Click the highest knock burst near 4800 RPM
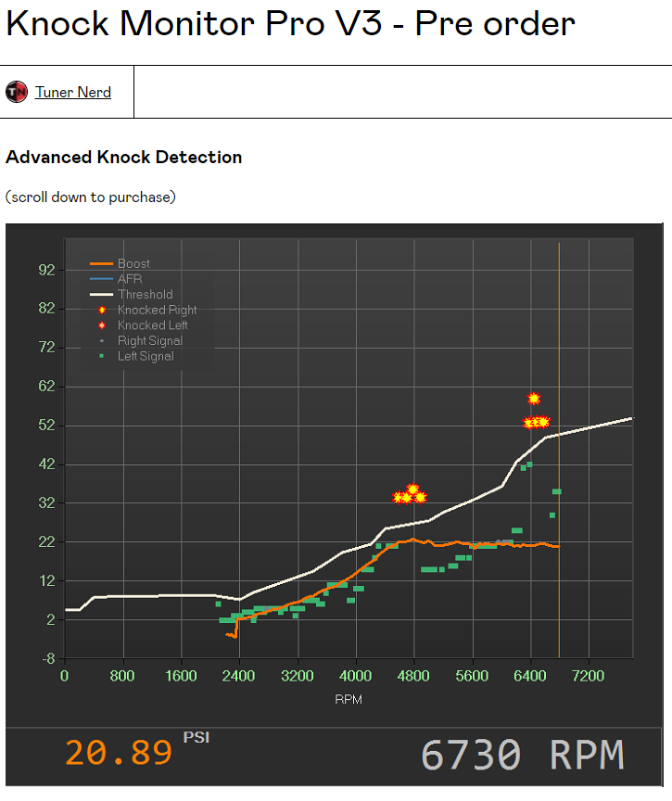 pos(413,489)
